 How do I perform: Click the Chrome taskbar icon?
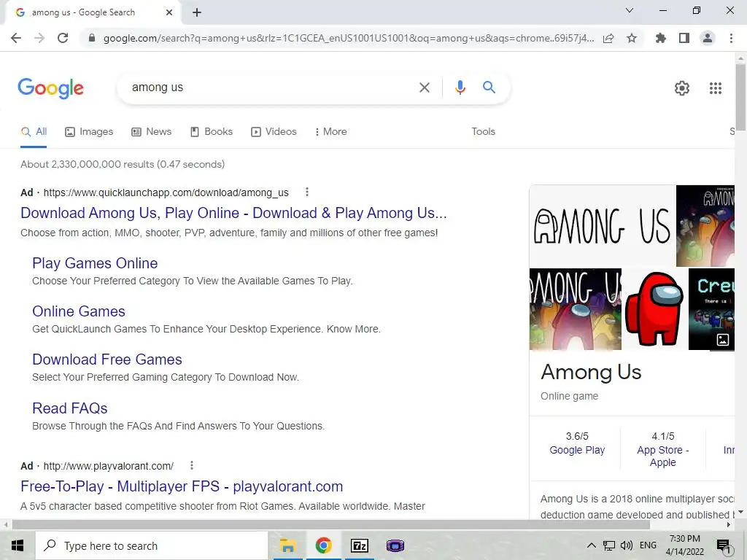click(323, 545)
